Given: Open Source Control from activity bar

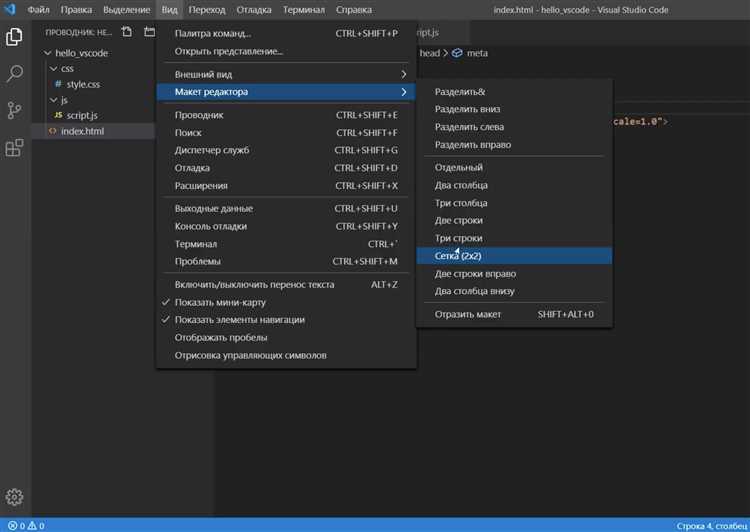Looking at the screenshot, I should coord(15,111).
